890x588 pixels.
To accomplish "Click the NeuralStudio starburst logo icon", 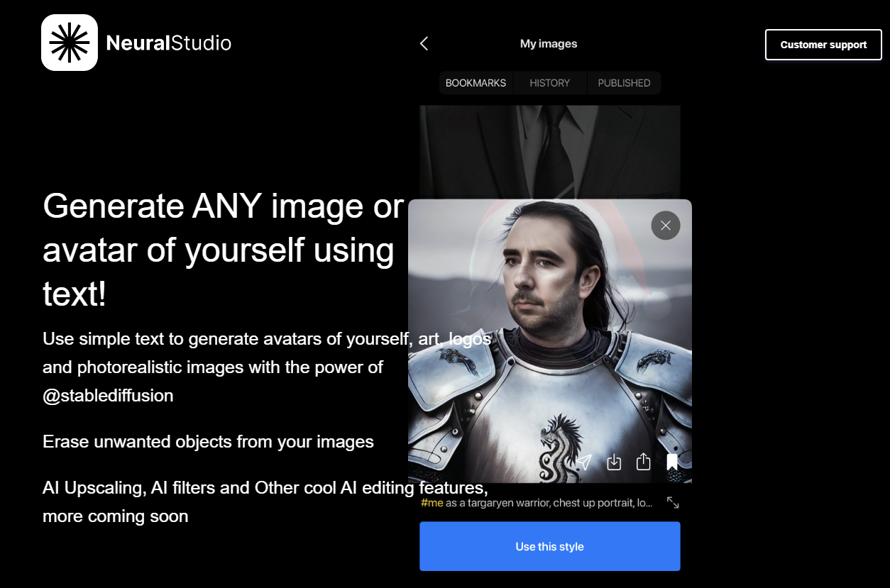I will click(x=70, y=43).
